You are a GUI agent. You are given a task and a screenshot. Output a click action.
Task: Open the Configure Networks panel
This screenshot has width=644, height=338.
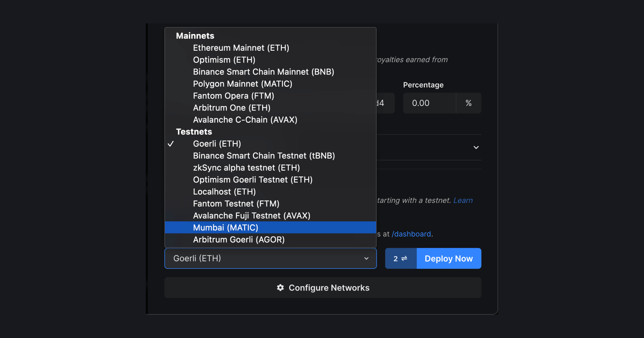point(323,288)
